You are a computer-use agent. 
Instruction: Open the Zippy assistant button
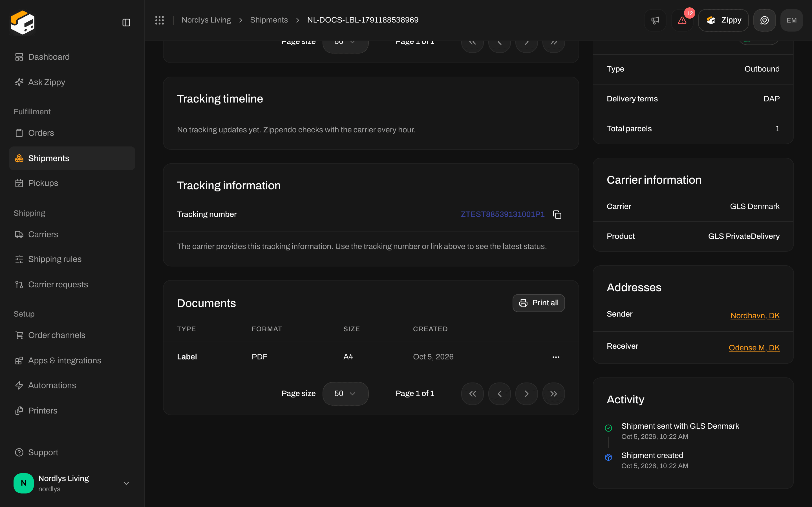click(x=723, y=20)
